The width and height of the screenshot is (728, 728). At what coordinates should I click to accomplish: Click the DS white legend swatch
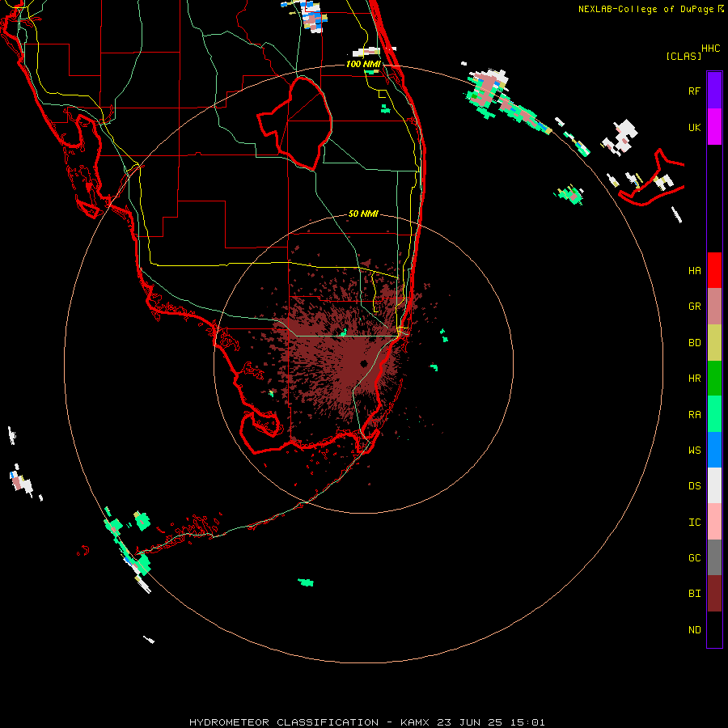714,485
